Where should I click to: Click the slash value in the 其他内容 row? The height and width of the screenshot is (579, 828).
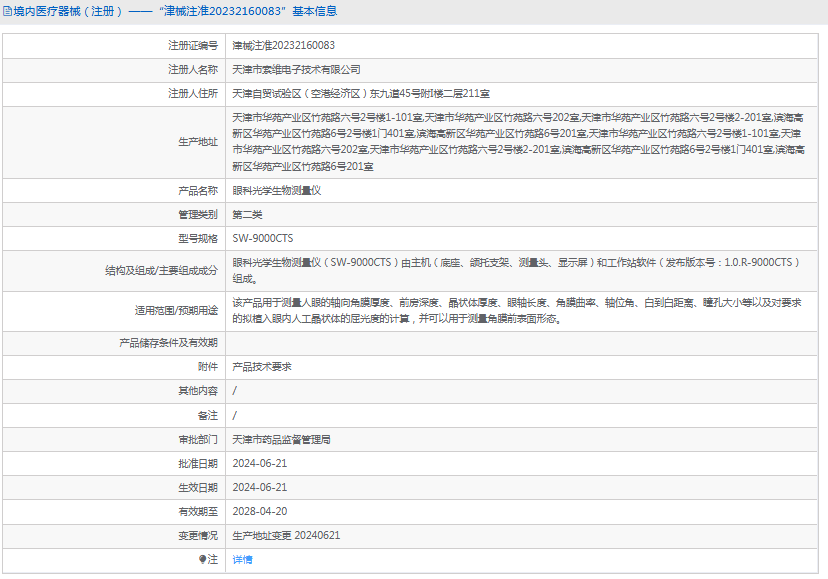235,391
